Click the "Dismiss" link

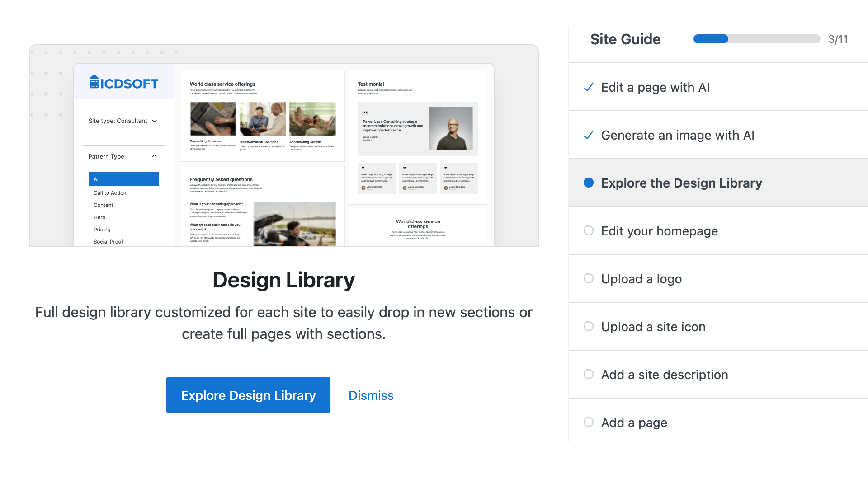[371, 395]
